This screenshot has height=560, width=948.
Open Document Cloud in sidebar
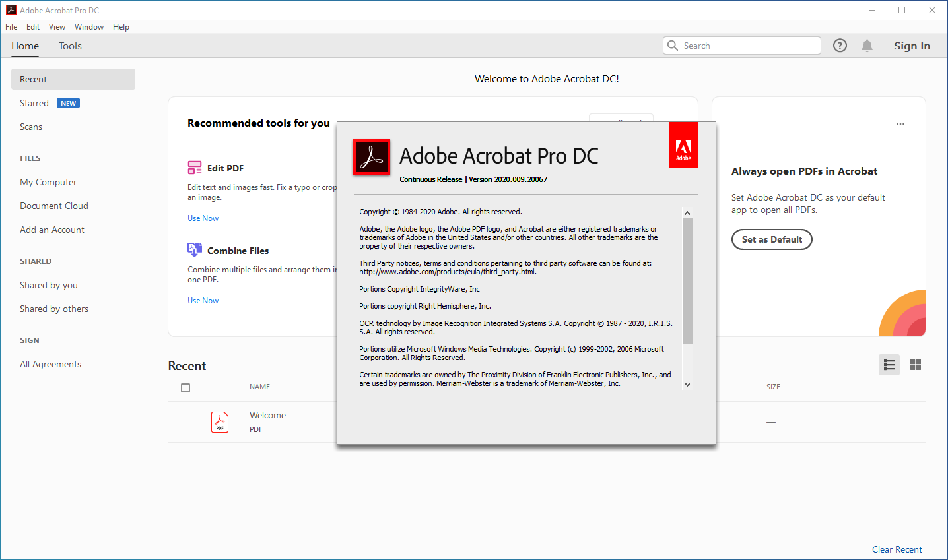pos(54,206)
